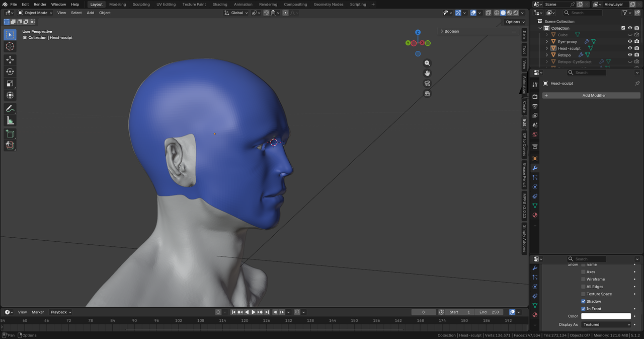Disable the In Front checkbox
Viewport: 644px width, 339px height.
tap(583, 309)
